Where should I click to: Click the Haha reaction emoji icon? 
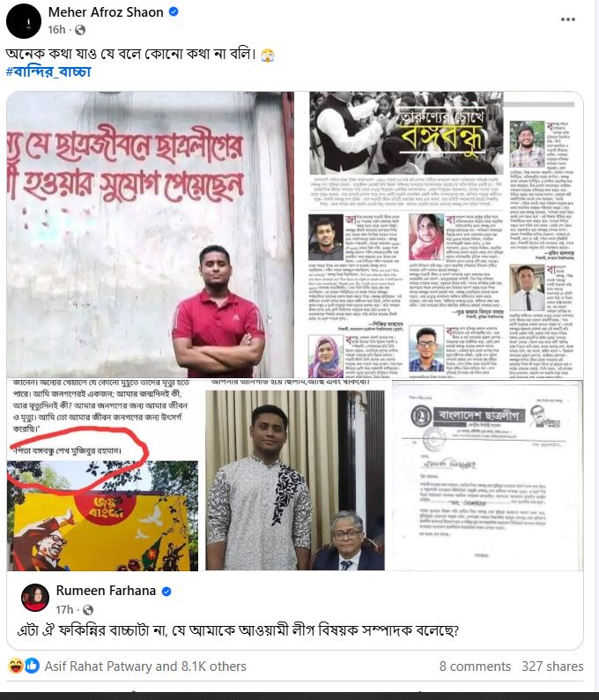click(16, 666)
